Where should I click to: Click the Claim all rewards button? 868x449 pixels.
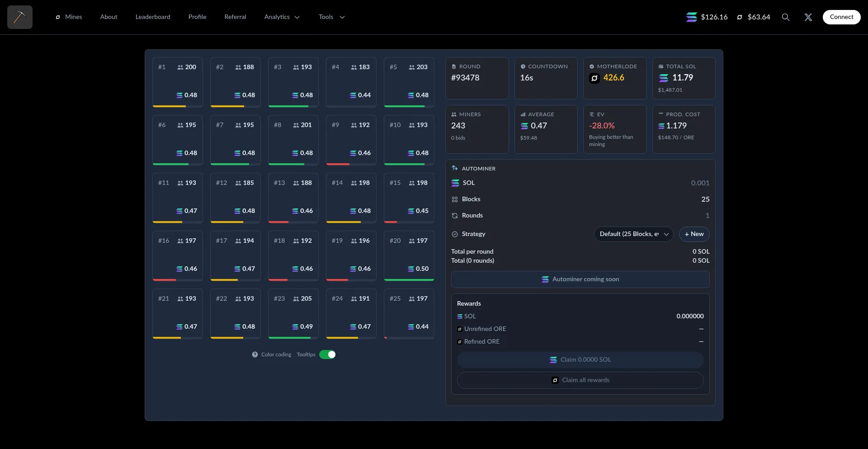pos(580,380)
